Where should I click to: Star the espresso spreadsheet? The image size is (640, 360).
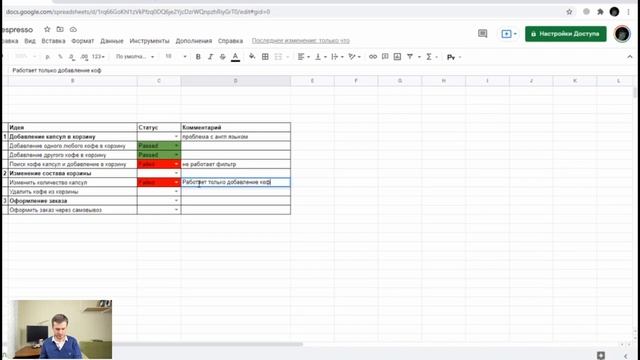click(47, 29)
